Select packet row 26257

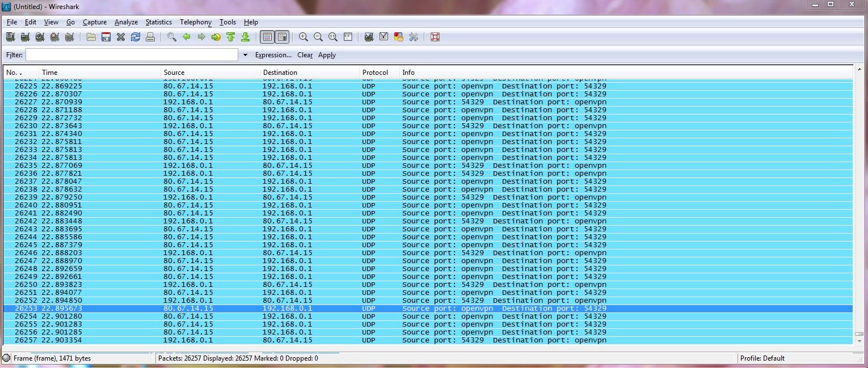[428, 340]
